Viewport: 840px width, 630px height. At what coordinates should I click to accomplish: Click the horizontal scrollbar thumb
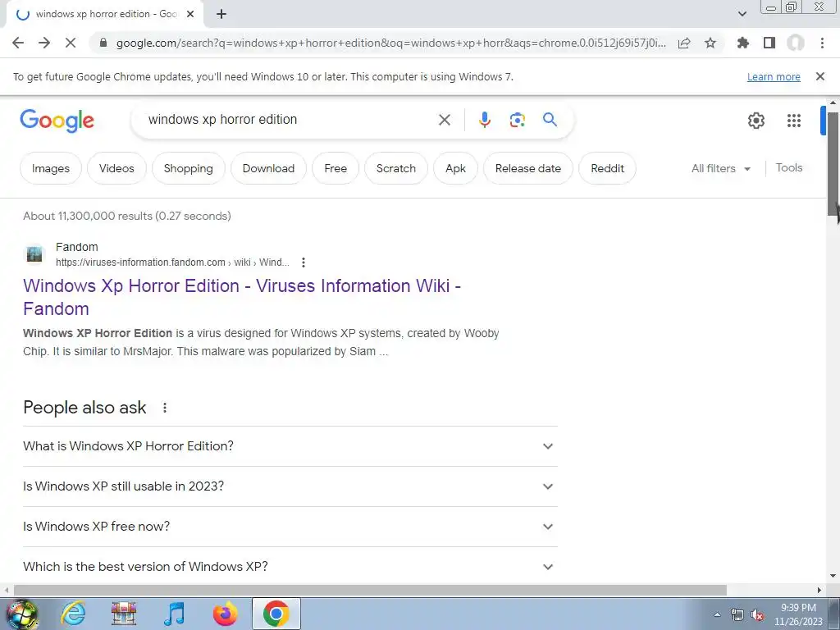point(370,590)
